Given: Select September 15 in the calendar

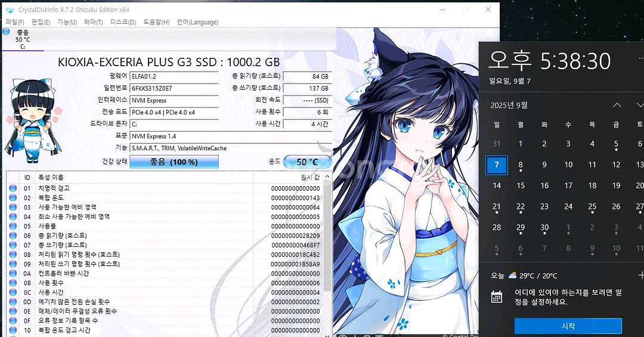Looking at the screenshot, I should click(x=521, y=185).
